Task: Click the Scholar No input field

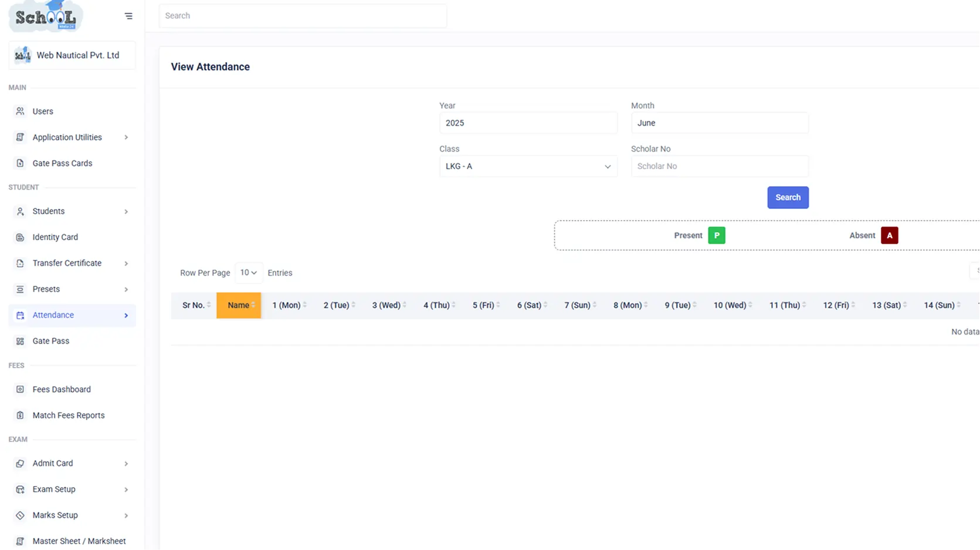Action: coord(720,166)
